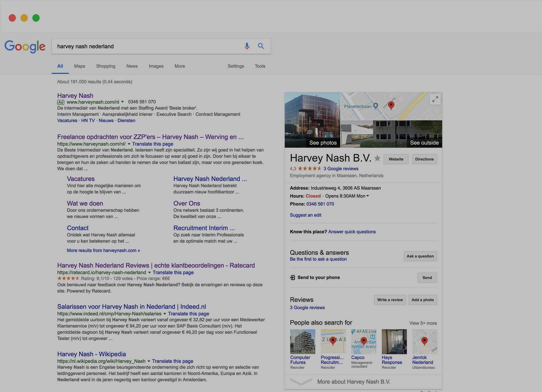Open Salarissen voor Harvey Nash Indeed result
Image resolution: width=542 pixels, height=392 pixels.
click(x=132, y=307)
